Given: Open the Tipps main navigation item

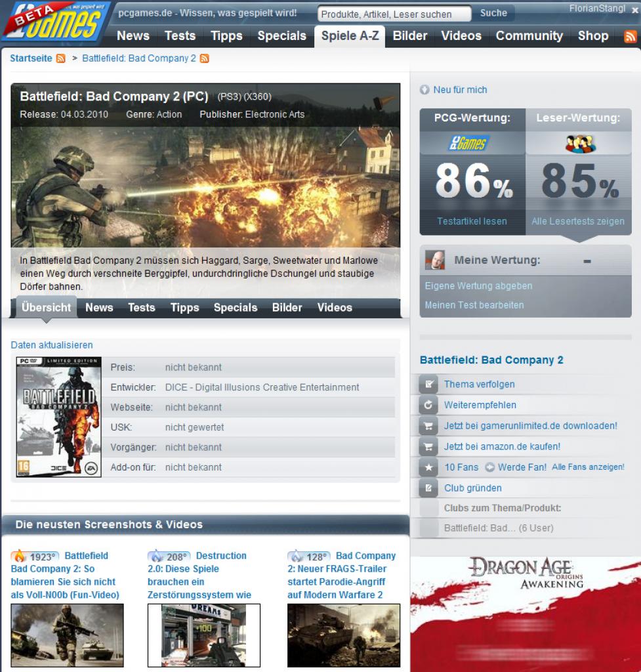Looking at the screenshot, I should 226,36.
